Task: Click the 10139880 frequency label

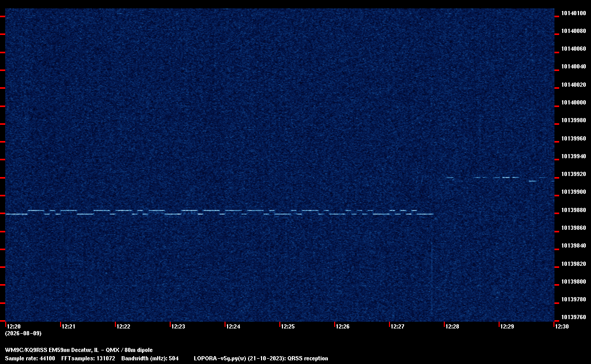Action: pyautogui.click(x=574, y=210)
